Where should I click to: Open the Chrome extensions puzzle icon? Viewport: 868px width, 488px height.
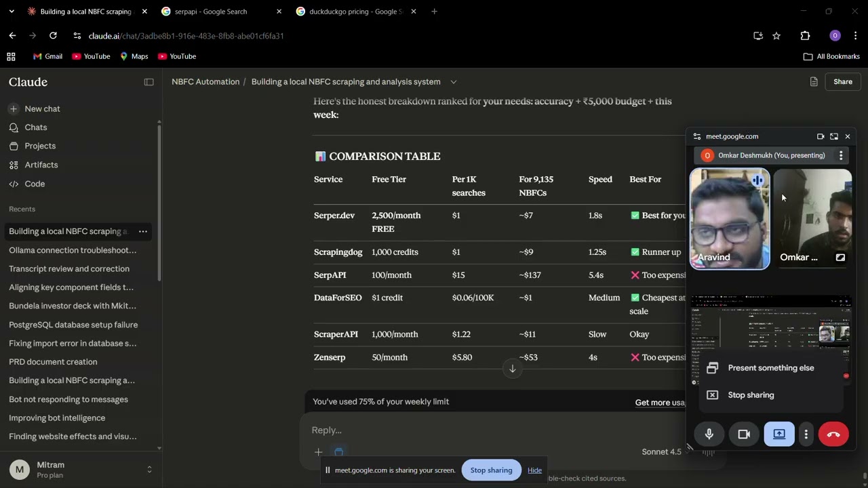[805, 36]
